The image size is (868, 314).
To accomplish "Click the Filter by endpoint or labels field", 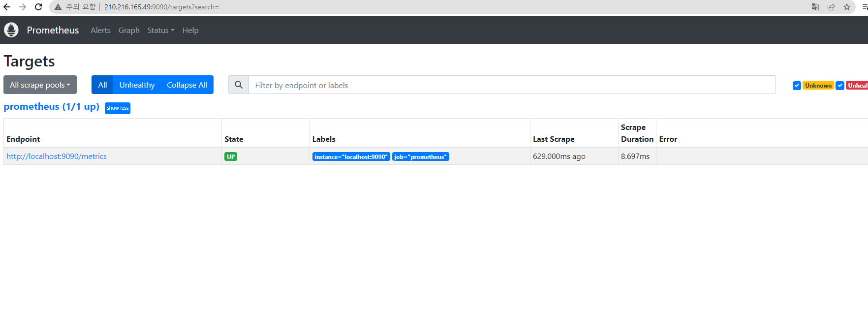I will pyautogui.click(x=512, y=85).
